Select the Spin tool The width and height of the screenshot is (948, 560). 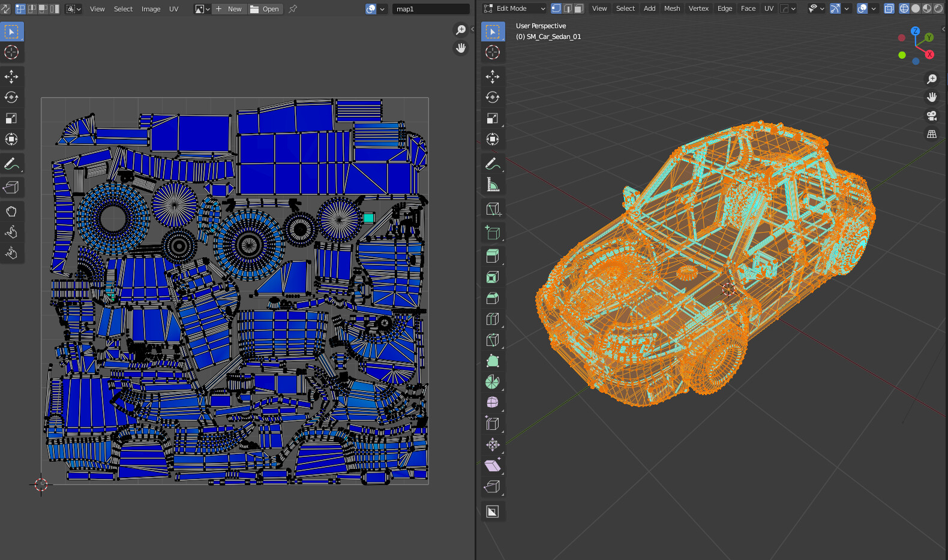click(x=493, y=382)
